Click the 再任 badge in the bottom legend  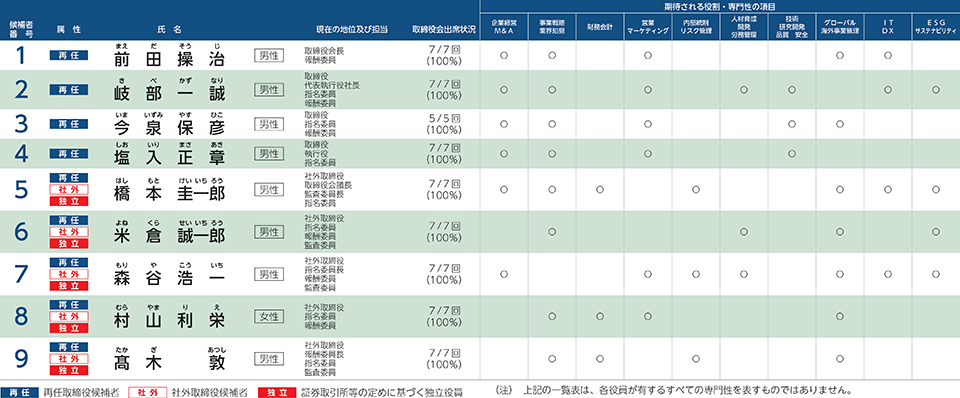tap(20, 392)
